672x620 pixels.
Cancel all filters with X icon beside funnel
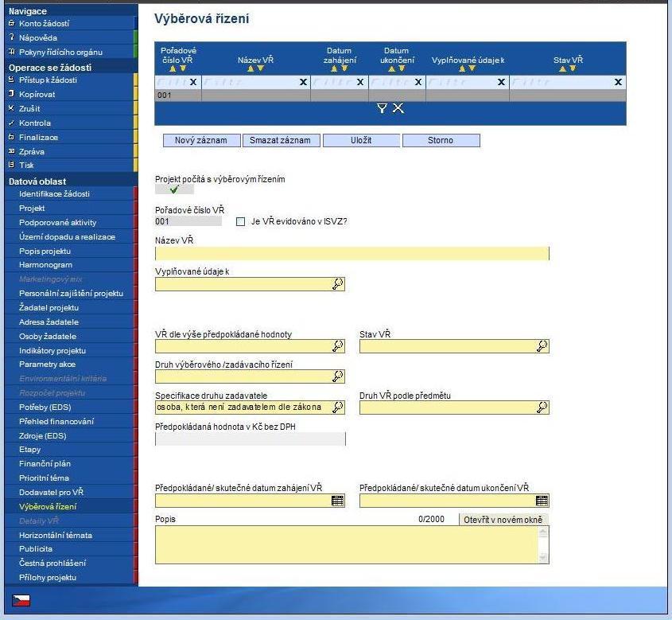398,108
